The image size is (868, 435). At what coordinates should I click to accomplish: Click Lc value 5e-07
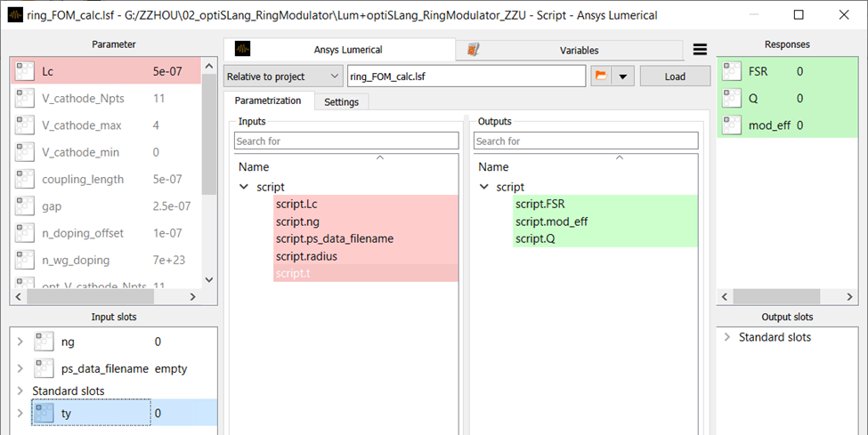167,71
